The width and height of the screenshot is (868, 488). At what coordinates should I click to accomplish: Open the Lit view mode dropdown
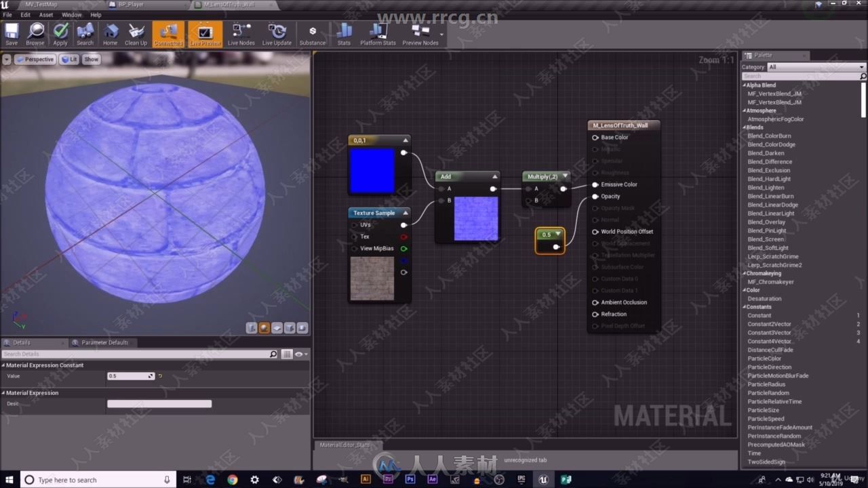(x=69, y=59)
